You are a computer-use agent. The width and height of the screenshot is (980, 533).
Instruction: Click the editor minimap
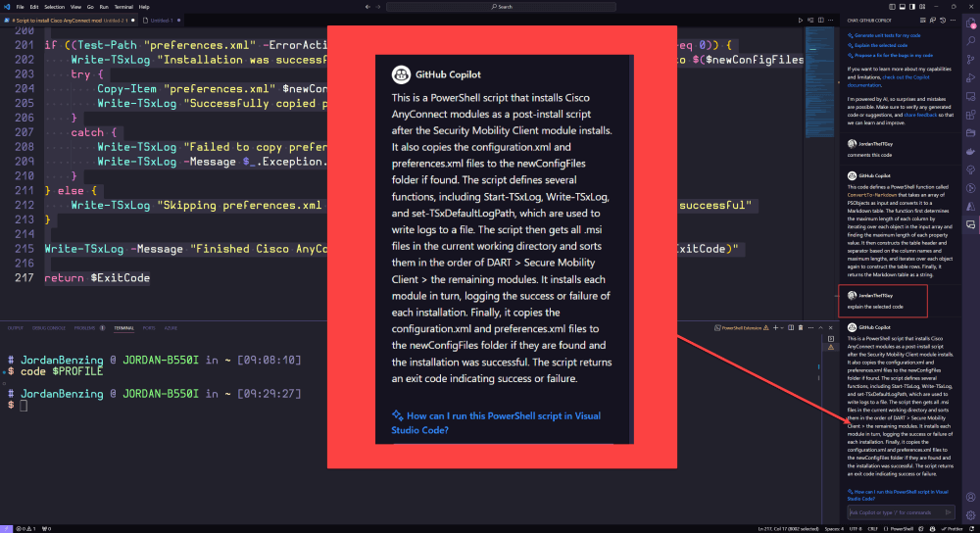click(x=818, y=81)
